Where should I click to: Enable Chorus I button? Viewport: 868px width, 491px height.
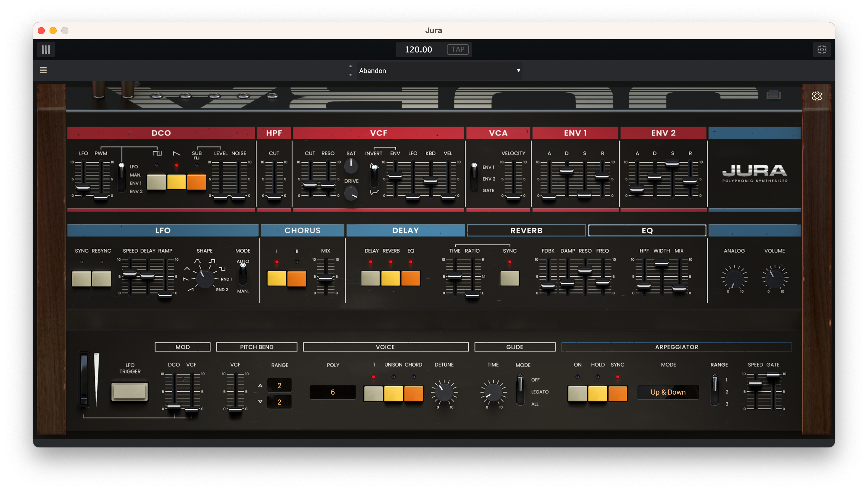276,279
